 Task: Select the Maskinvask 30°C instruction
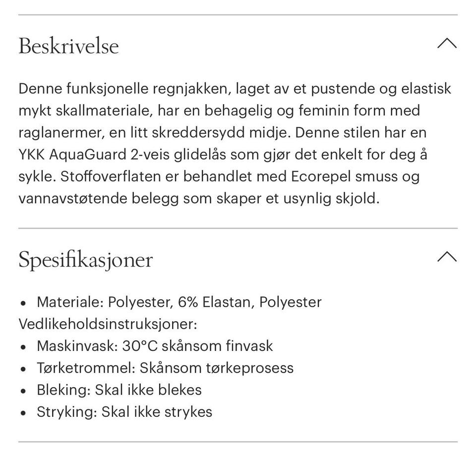point(155,346)
